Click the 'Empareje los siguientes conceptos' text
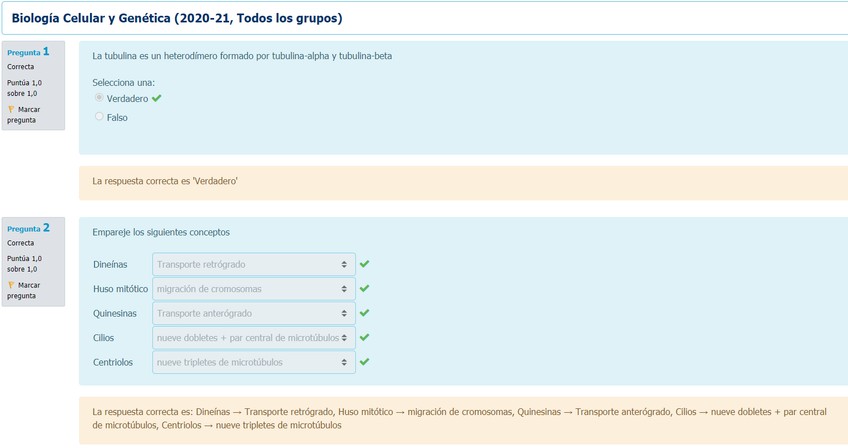Image resolution: width=848 pixels, height=448 pixels. (x=161, y=232)
